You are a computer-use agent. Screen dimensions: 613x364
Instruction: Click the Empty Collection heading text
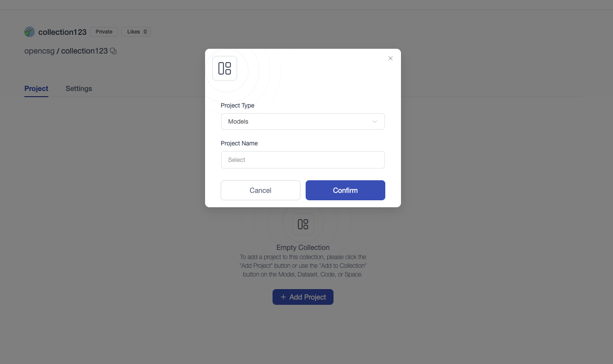pos(303,247)
